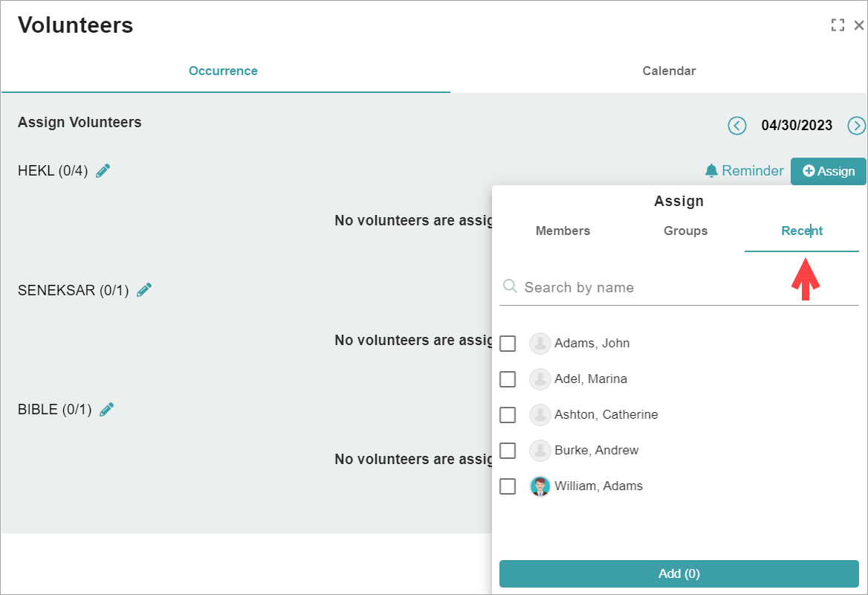Click the 04/30/2023 date label
Viewport: 868px width, 595px height.
(797, 126)
